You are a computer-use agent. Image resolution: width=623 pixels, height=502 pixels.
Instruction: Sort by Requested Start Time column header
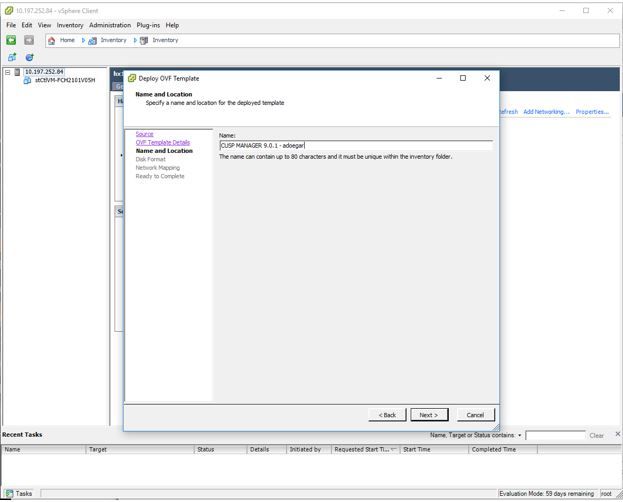[366, 450]
